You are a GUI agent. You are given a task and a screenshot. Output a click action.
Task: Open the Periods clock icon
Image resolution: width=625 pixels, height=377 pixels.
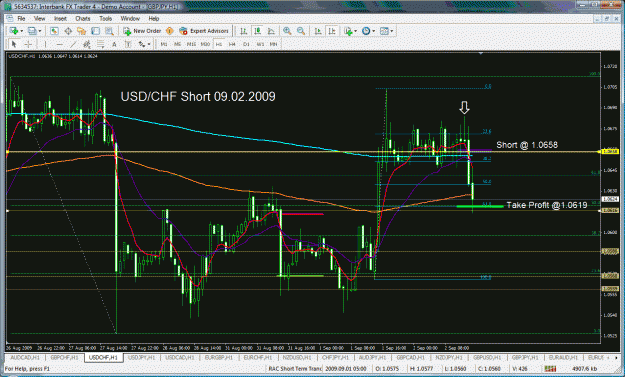[x=366, y=31]
